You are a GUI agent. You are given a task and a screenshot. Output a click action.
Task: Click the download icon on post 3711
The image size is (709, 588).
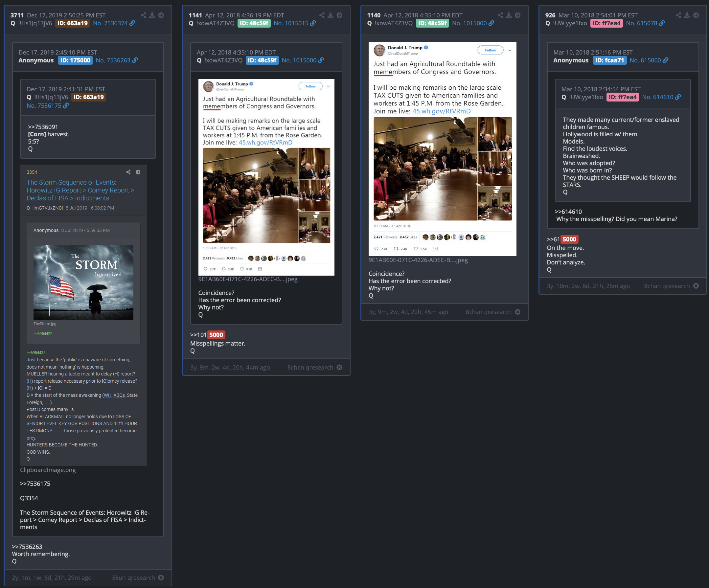pyautogui.click(x=152, y=15)
